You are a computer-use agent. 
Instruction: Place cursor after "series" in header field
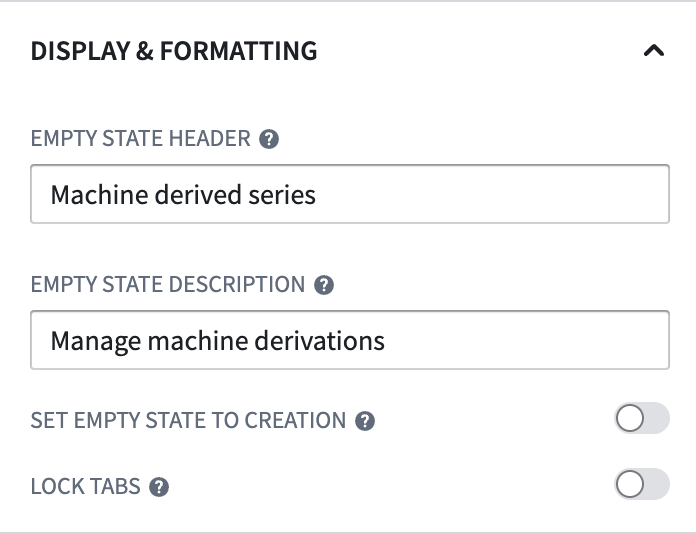(316, 195)
